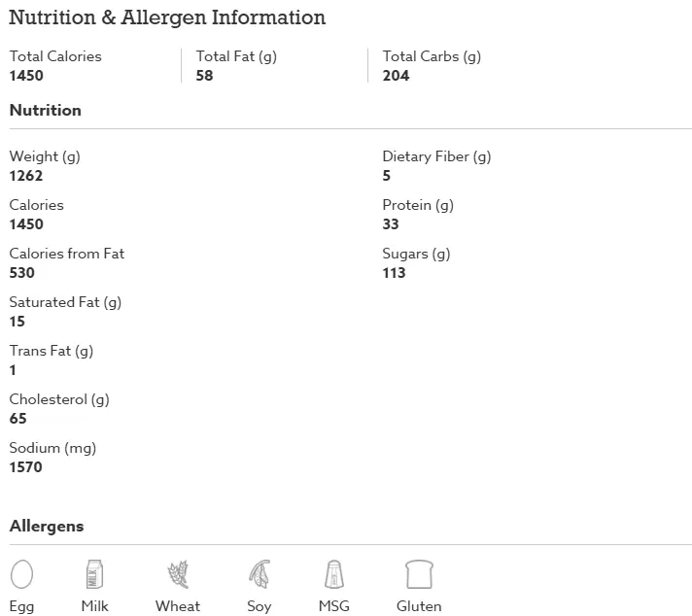Select the Total Fat value 58
692x616 pixels.
(204, 76)
